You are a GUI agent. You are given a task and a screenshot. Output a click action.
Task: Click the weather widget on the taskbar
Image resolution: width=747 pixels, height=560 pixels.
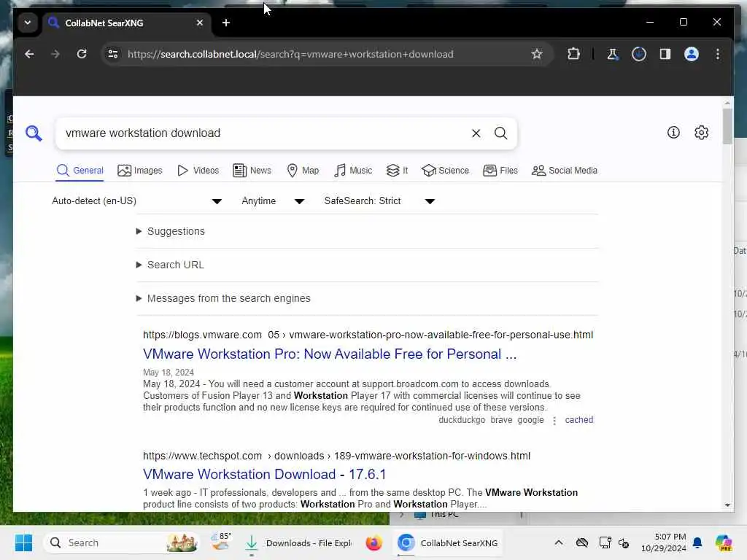(221, 542)
